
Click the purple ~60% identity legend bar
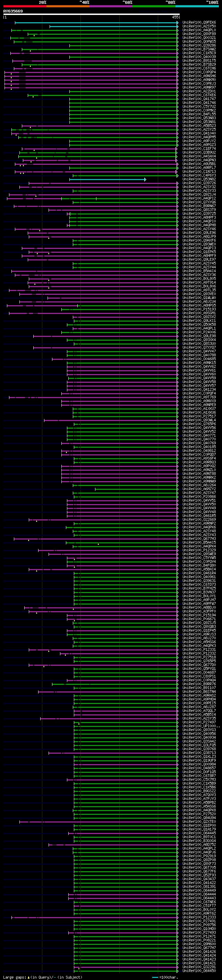(111, 6)
